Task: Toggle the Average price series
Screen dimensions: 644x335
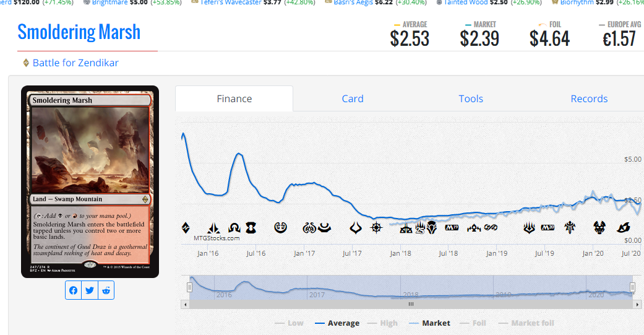Action: 337,323
